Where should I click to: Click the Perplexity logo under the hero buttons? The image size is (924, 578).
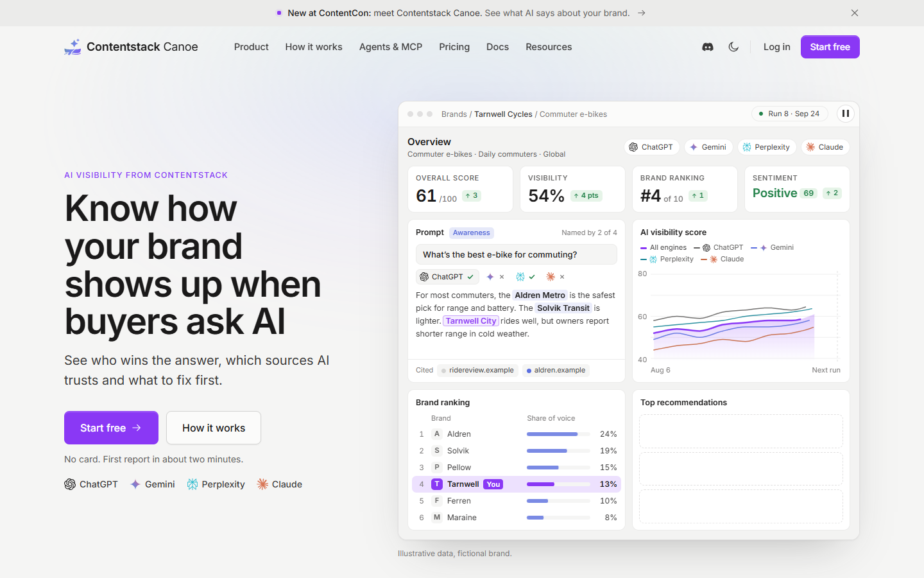(x=193, y=484)
